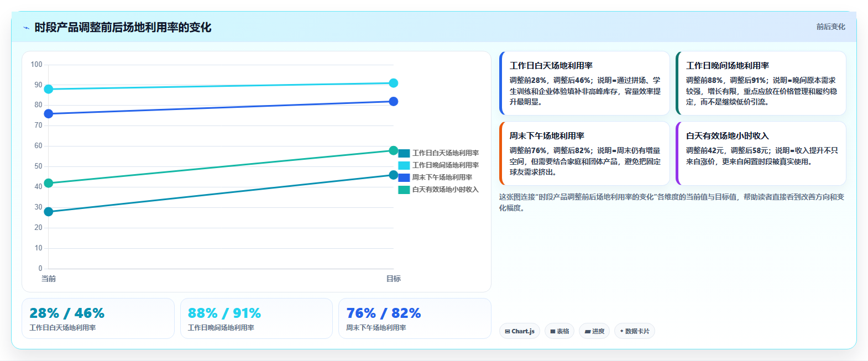Click legend text 周末下午场地利用率

click(442, 177)
